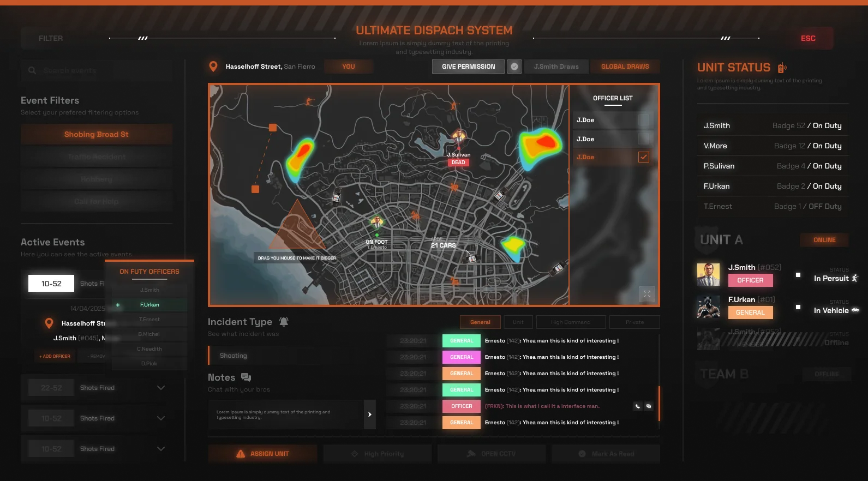Viewport: 868px width, 481px height.
Task: Select the Shobing Broad St event filter
Action: pyautogui.click(x=97, y=134)
